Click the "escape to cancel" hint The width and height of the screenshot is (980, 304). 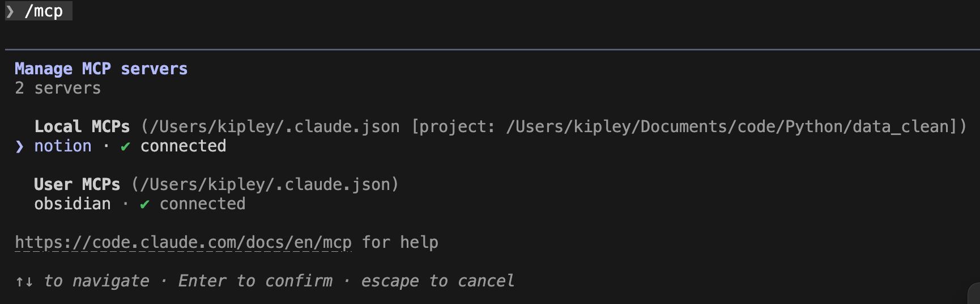pos(437,281)
